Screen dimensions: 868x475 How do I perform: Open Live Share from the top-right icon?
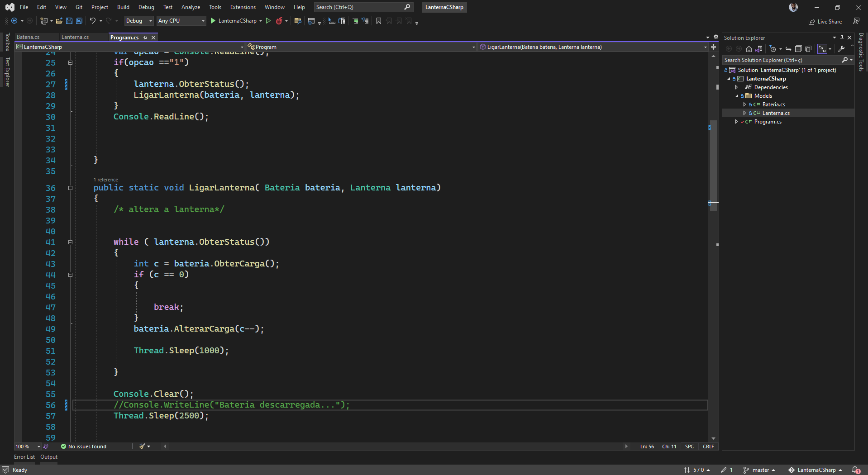click(x=825, y=21)
